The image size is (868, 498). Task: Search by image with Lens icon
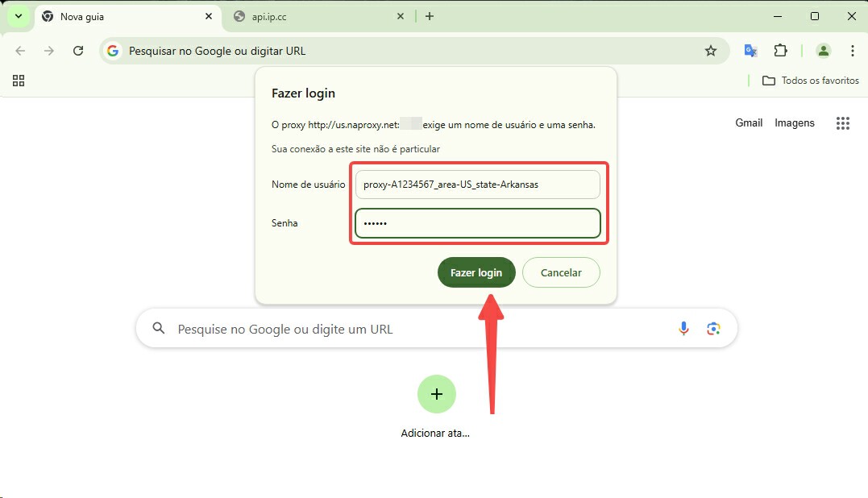pyautogui.click(x=713, y=329)
